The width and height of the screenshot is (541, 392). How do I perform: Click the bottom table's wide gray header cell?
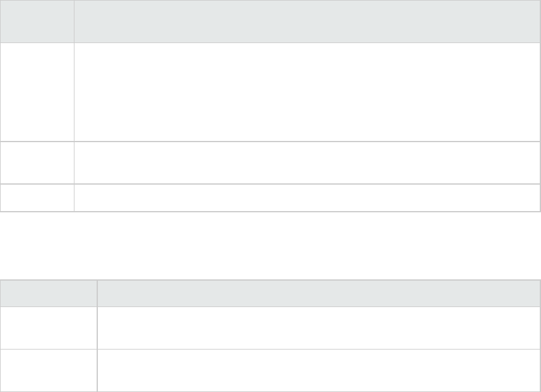[318, 294]
